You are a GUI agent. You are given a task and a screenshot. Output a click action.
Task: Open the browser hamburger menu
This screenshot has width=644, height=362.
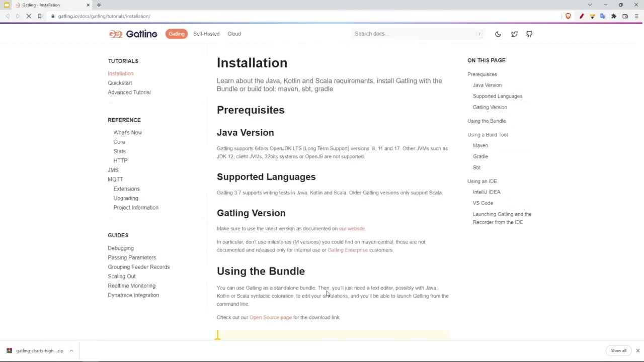636,16
